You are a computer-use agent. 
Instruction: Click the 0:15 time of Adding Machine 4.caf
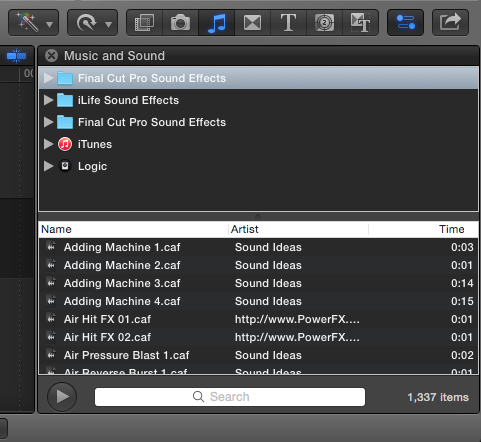tap(462, 301)
